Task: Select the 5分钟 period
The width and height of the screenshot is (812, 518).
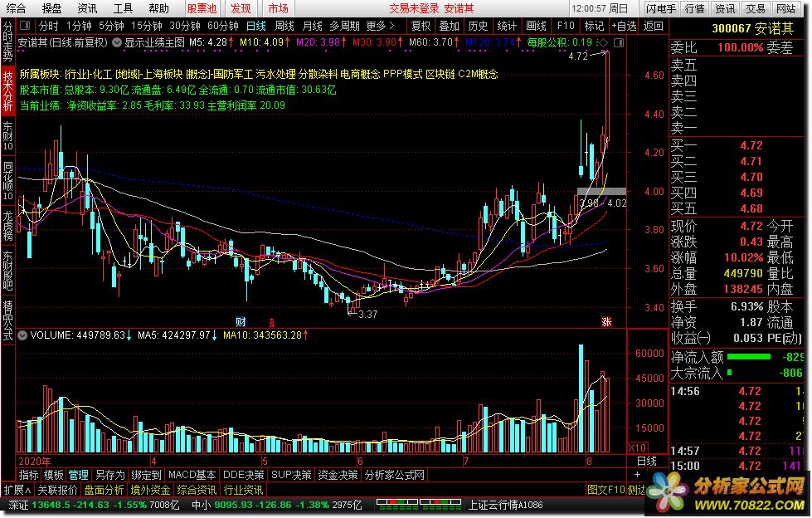Action: [x=111, y=26]
